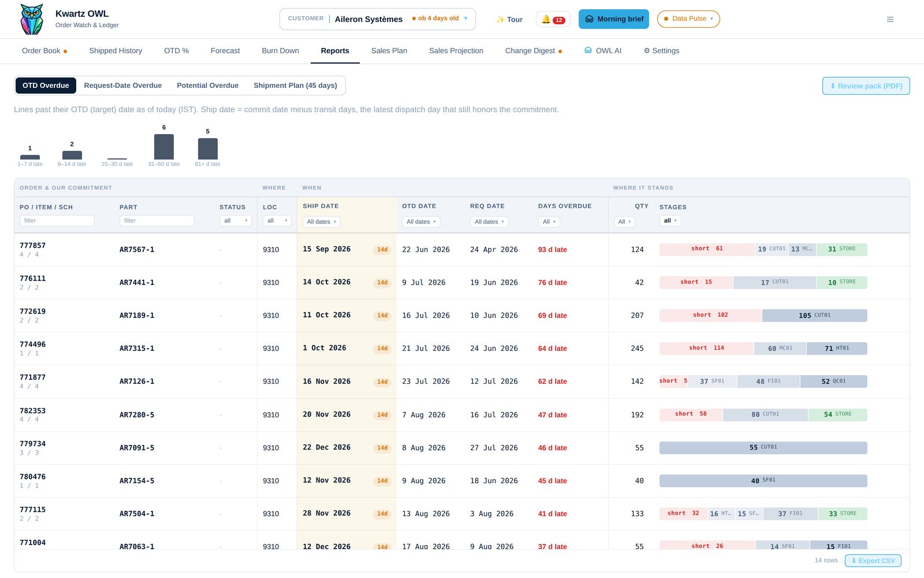924x578 pixels.
Task: Open the hamburger menu icon
Action: 890,19
